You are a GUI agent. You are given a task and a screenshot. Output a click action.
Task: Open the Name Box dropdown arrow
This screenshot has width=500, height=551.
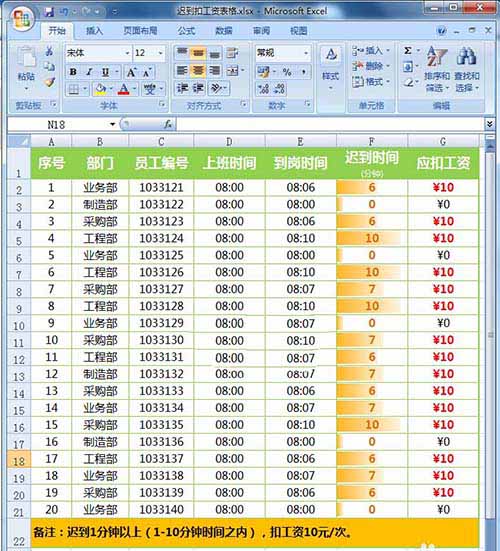coord(112,124)
